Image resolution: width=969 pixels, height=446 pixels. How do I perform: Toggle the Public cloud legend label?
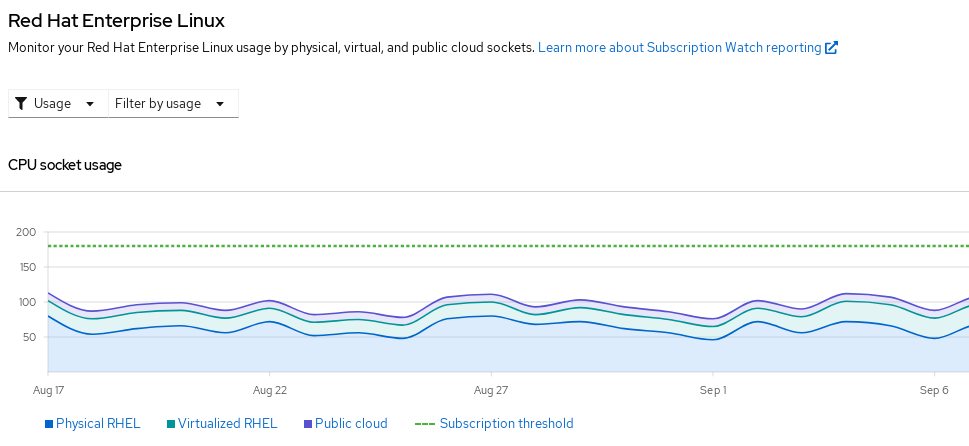tap(351, 424)
